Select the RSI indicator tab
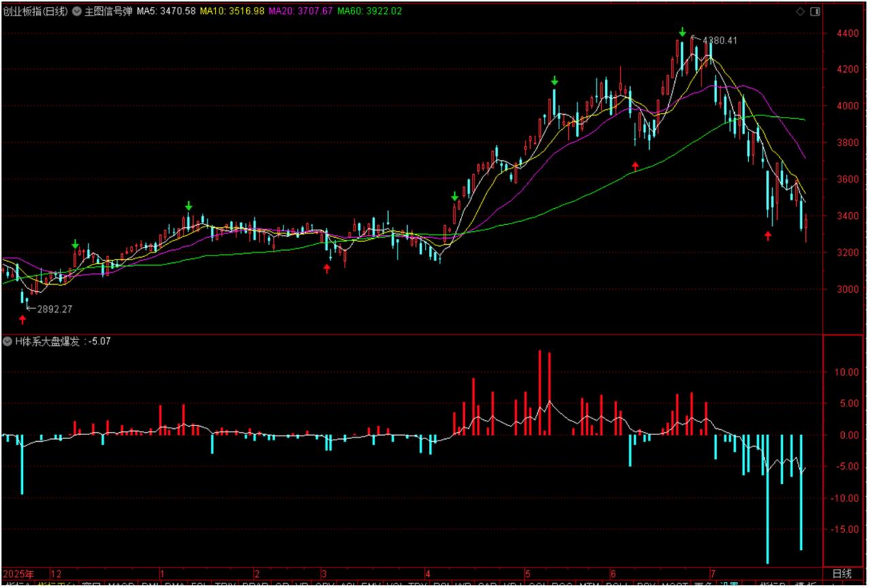 pyautogui.click(x=442, y=584)
